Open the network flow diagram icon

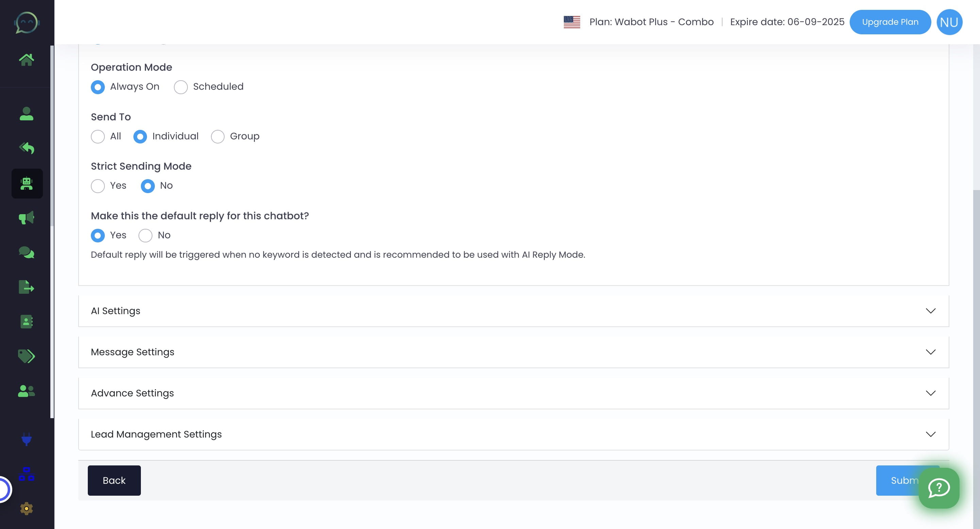tap(27, 474)
